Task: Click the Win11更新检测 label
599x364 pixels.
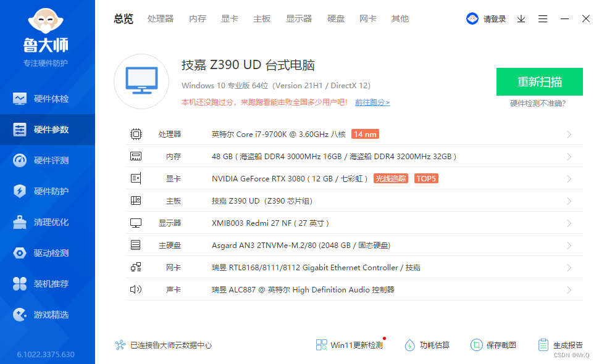Action: 356,345
